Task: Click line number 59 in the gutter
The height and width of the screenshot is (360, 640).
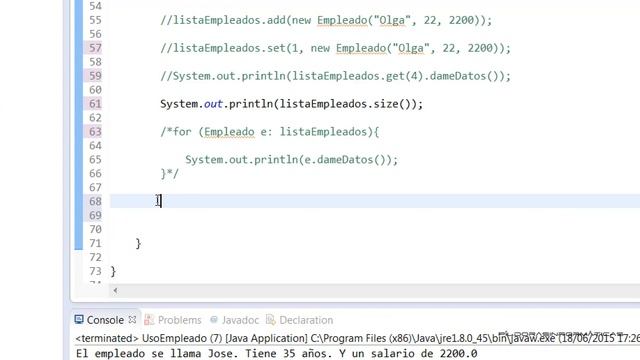Action: (95, 76)
